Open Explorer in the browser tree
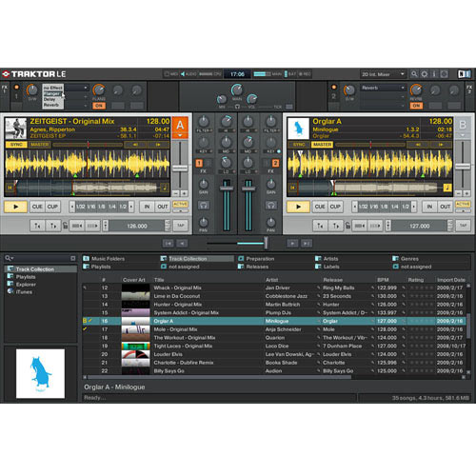 tap(26, 285)
